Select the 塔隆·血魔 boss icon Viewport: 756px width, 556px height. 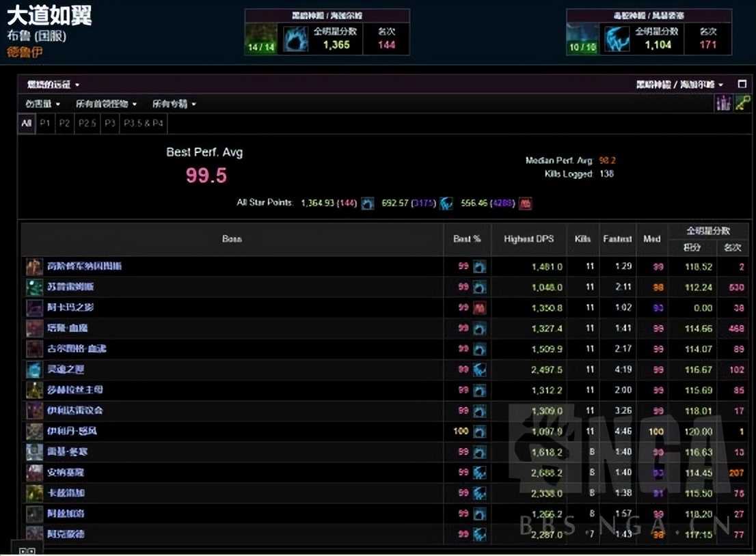click(34, 329)
